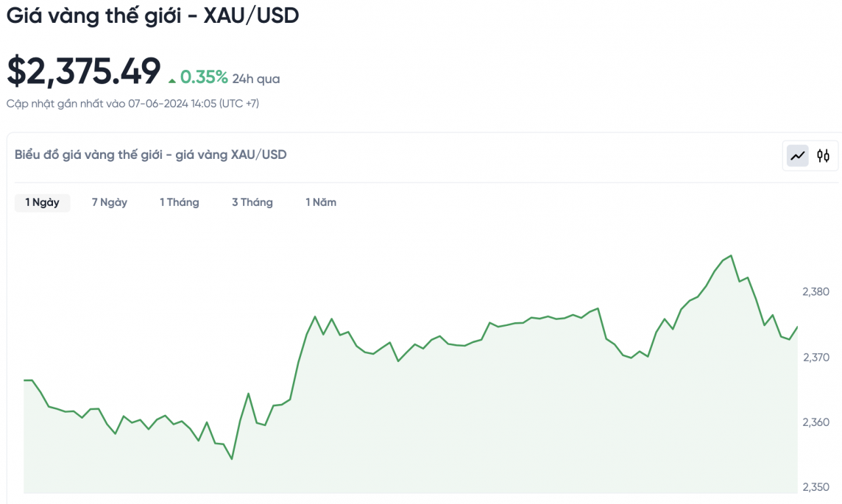This screenshot has height=504, width=842.
Task: Click the Giá vàng thế giới - XAU/USD heading
Action: click(153, 16)
